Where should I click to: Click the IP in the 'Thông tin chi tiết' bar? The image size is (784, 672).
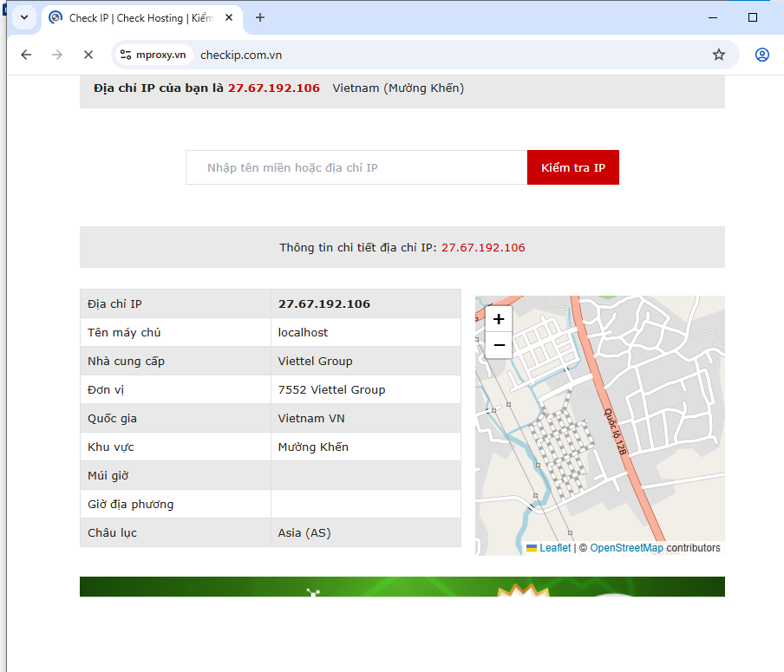pyautogui.click(x=483, y=247)
